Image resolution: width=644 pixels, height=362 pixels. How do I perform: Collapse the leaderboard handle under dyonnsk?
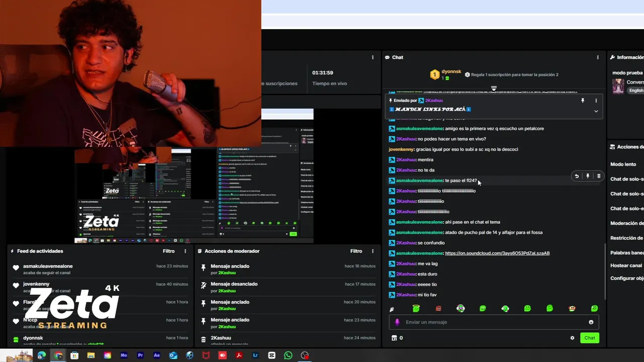[494, 88]
